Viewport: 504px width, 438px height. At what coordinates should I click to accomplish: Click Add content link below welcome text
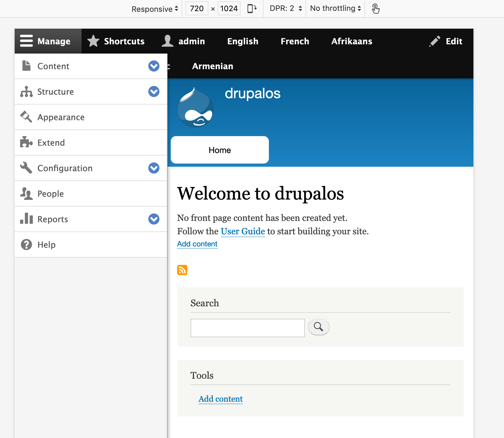pos(197,244)
